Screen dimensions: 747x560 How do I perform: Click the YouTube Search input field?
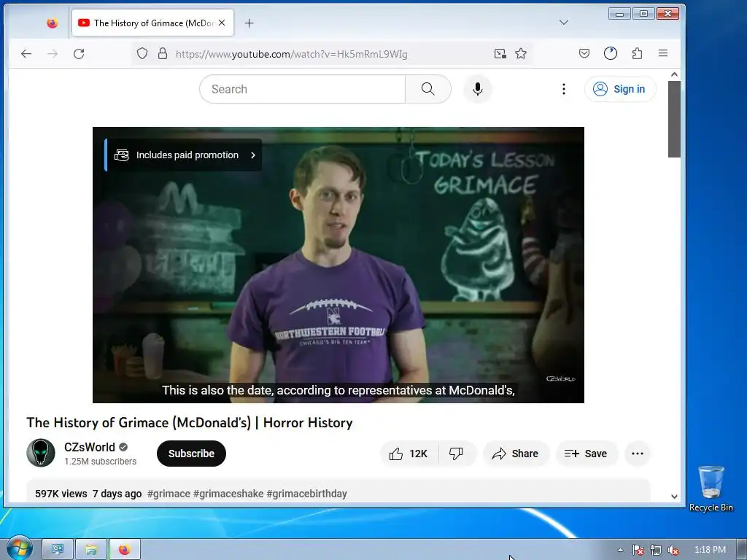(303, 89)
